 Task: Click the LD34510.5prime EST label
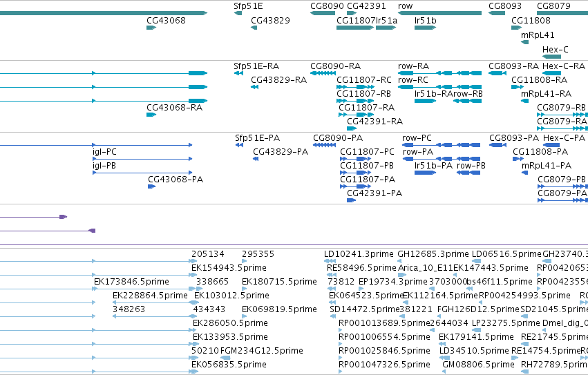pos(475,351)
